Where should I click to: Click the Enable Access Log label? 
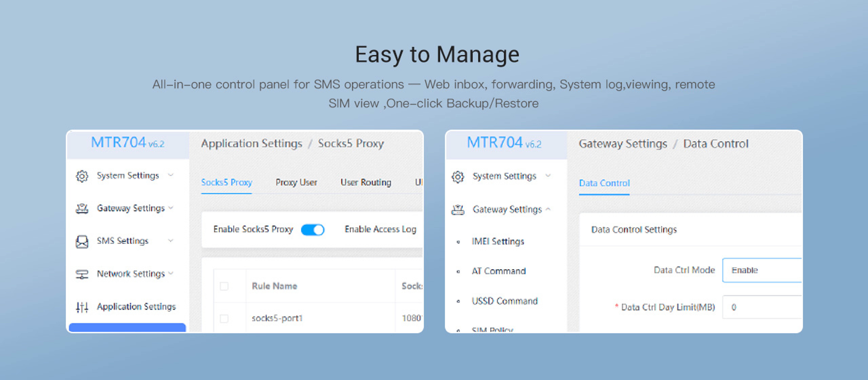click(x=380, y=229)
